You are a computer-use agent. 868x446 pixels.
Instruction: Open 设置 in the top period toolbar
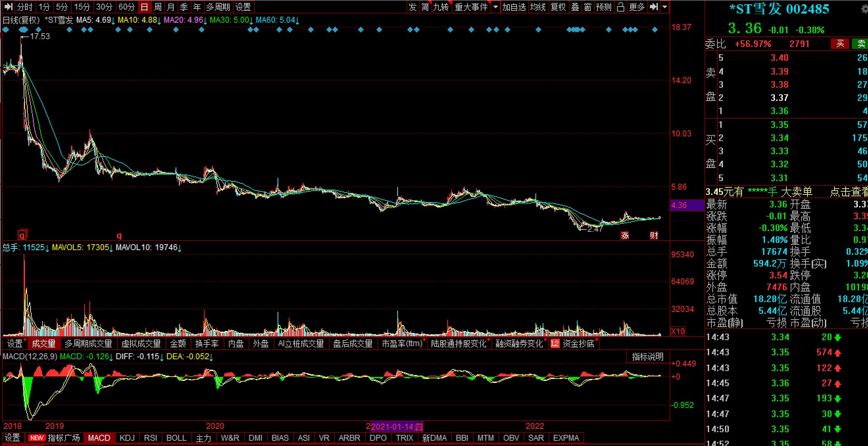pos(243,7)
